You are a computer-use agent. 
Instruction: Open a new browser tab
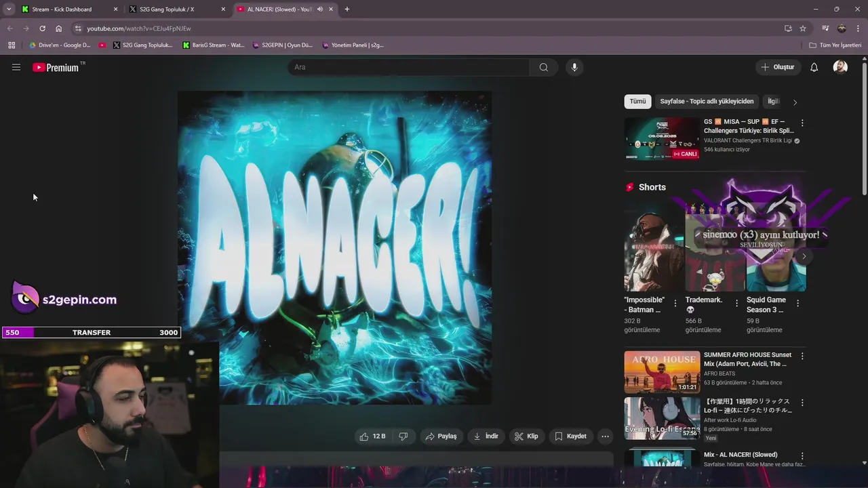tap(347, 9)
